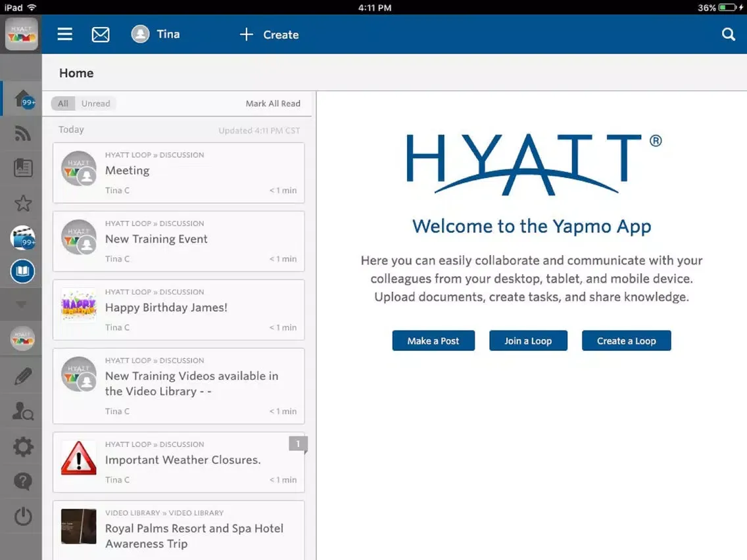Screen dimensions: 747x560
Task: Switch to the Unread filter tab
Action: tap(95, 103)
